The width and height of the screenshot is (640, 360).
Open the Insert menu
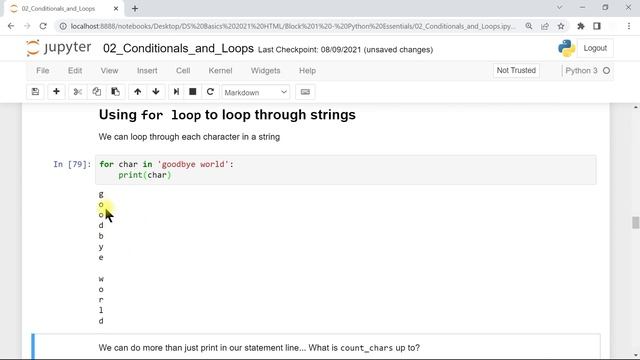(x=147, y=71)
